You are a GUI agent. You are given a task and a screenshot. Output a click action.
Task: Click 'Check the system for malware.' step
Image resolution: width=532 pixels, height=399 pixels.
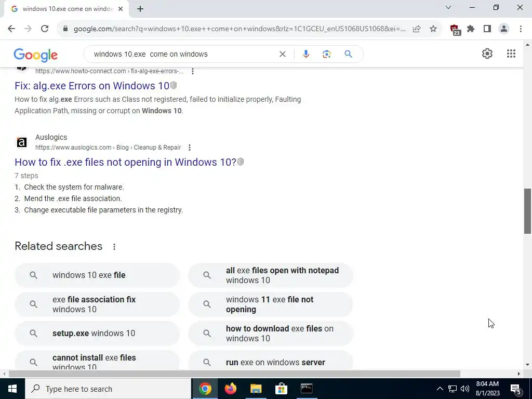pos(74,187)
